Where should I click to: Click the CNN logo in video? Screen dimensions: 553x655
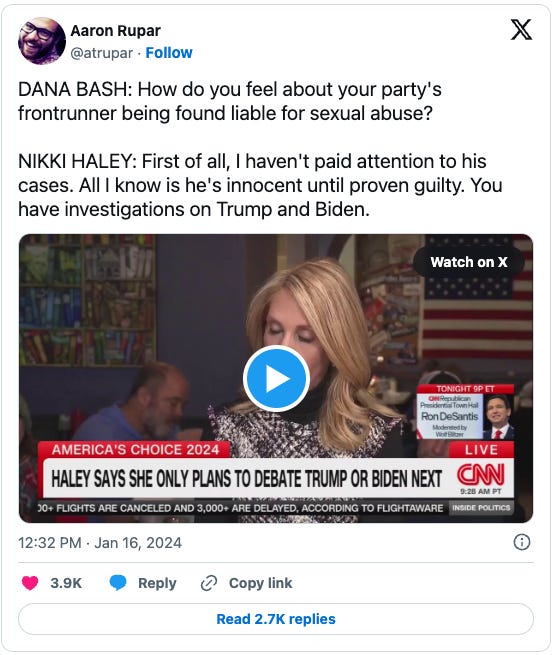pyautogui.click(x=480, y=475)
